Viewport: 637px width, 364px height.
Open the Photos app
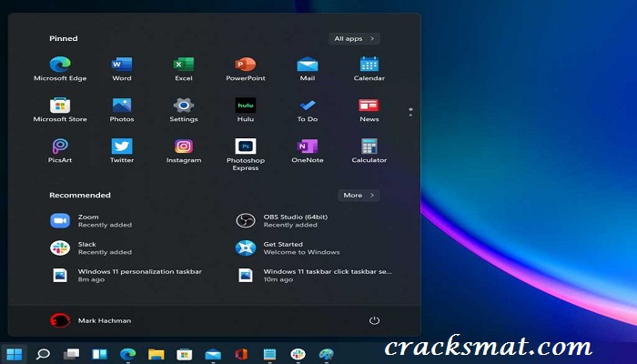(122, 110)
